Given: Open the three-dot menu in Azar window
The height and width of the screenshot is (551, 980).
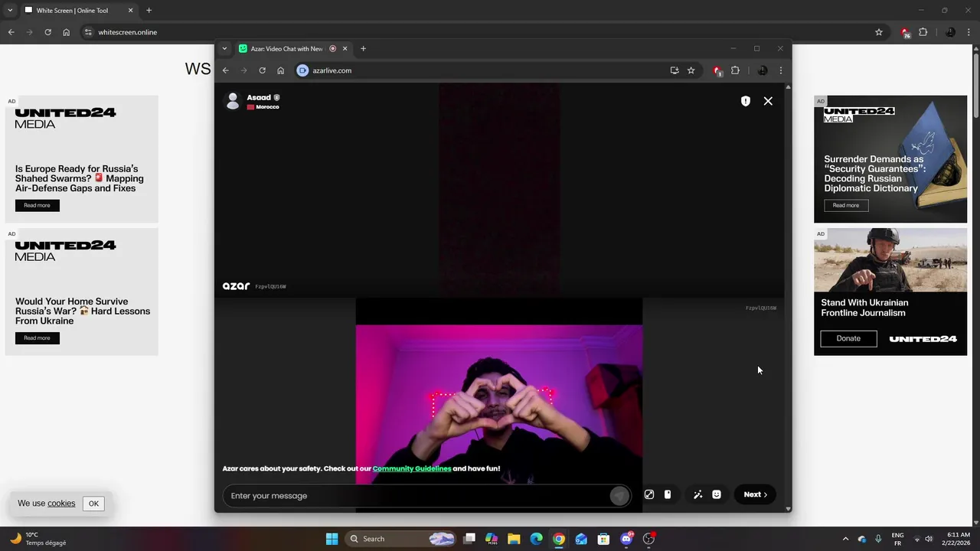Looking at the screenshot, I should point(780,70).
